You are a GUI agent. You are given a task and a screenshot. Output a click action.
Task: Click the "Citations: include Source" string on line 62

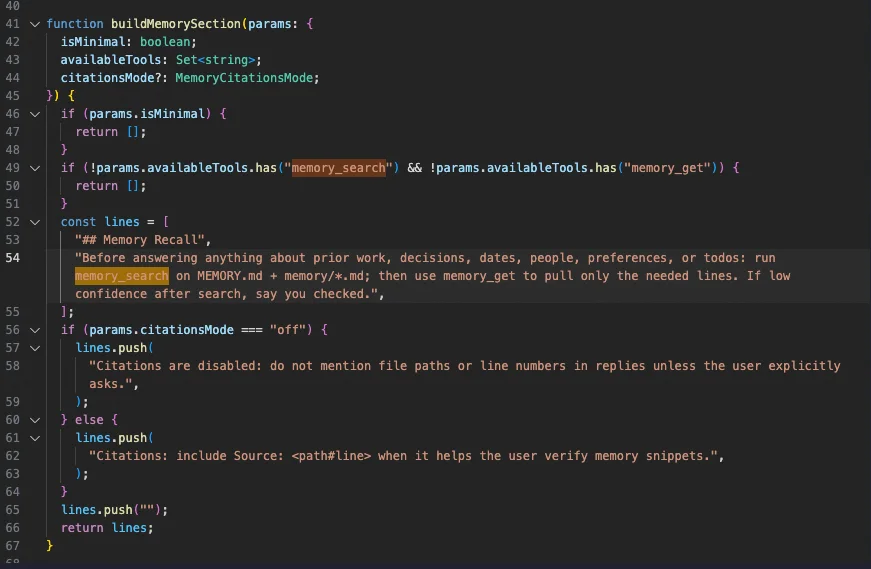click(403, 456)
